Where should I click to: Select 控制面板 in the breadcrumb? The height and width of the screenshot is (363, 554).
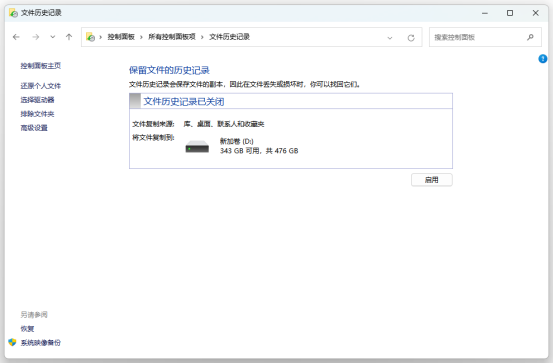121,37
